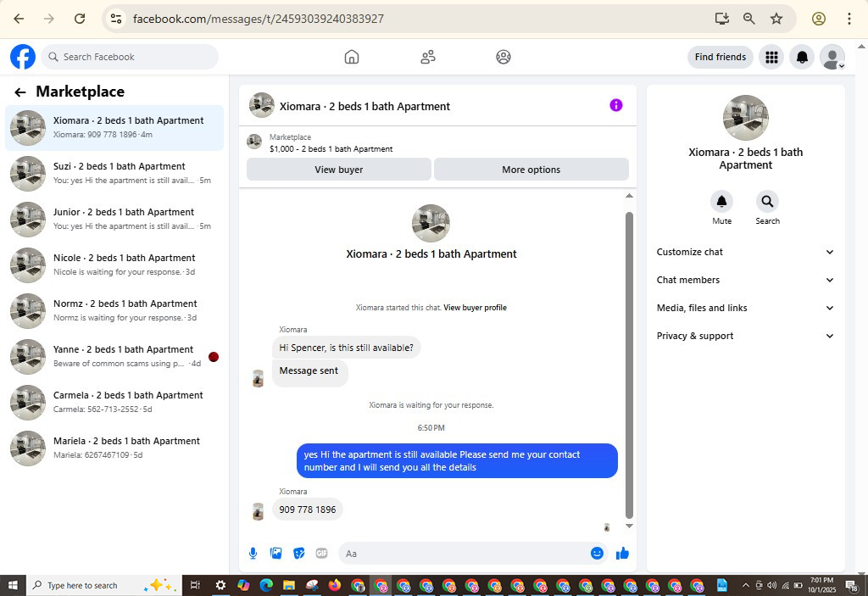Screen dimensions: 868x596
Task: Expand Media, files and links section
Action: point(745,308)
